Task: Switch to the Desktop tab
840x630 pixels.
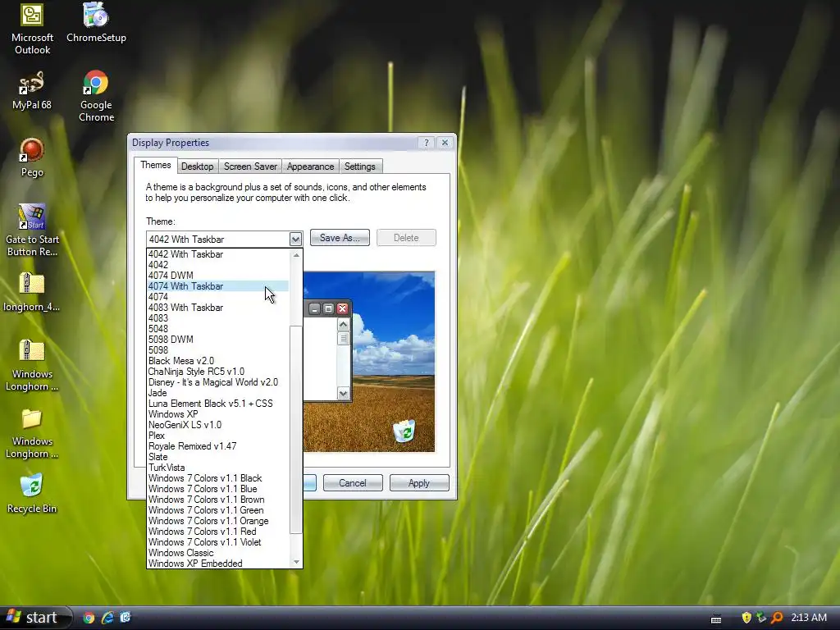Action: click(x=197, y=167)
